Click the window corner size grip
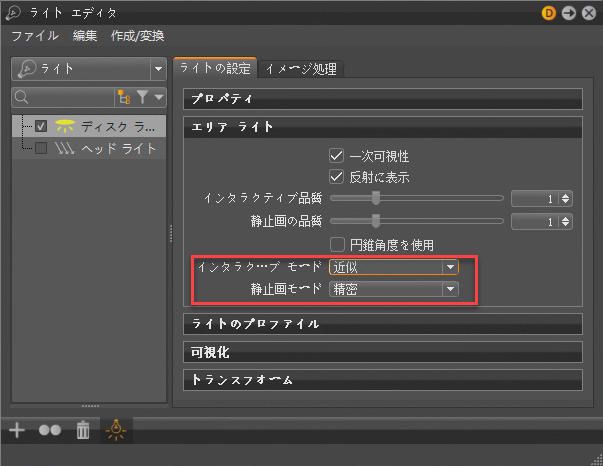This screenshot has height=466, width=603. [597, 460]
